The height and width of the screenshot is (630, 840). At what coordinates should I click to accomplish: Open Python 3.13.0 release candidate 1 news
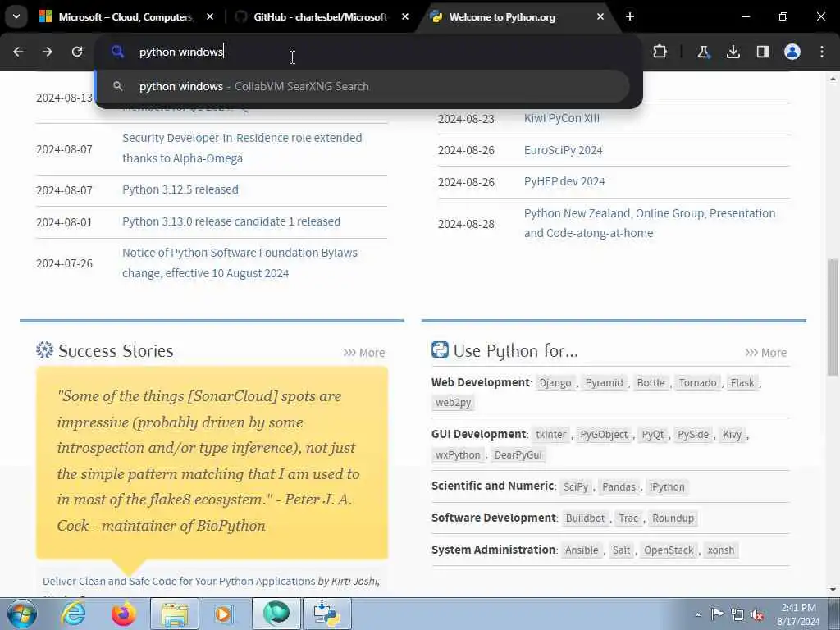231,221
